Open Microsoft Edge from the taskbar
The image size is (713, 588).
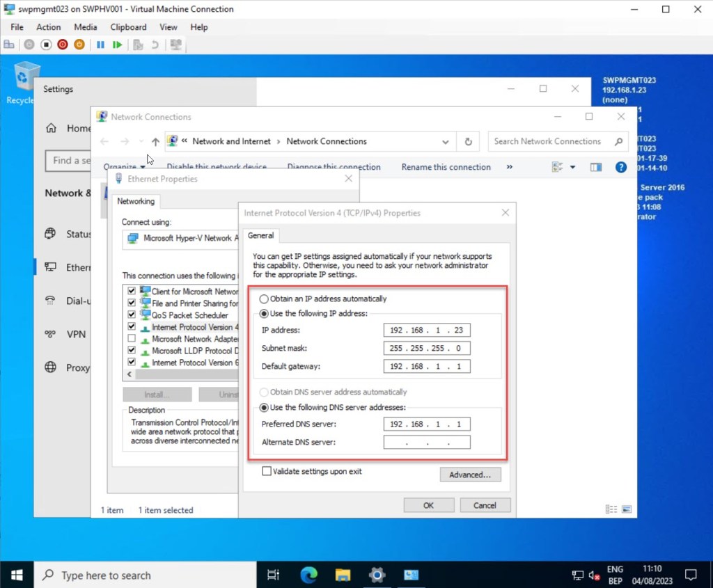tap(308, 575)
